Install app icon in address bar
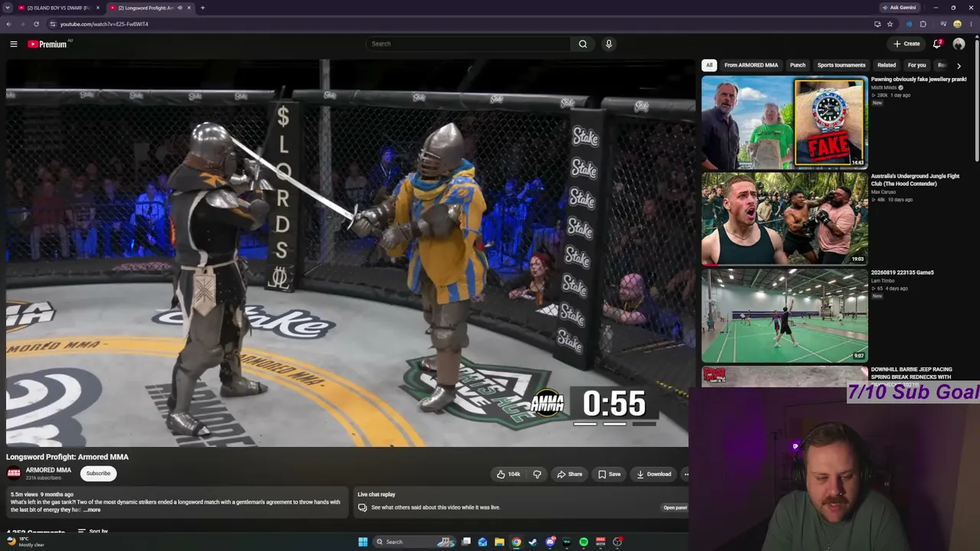The image size is (980, 551). pos(877,24)
